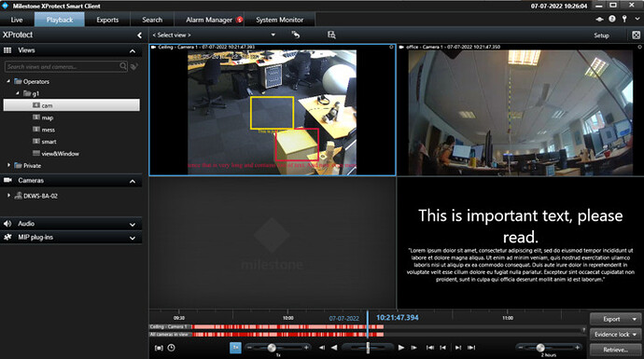Jump to next sequence

point(458,348)
